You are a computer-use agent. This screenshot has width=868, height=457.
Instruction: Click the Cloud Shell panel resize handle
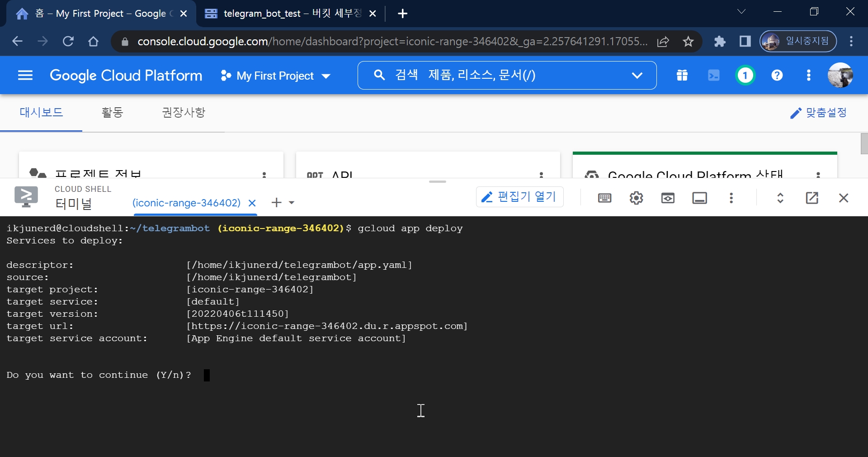tap(438, 181)
